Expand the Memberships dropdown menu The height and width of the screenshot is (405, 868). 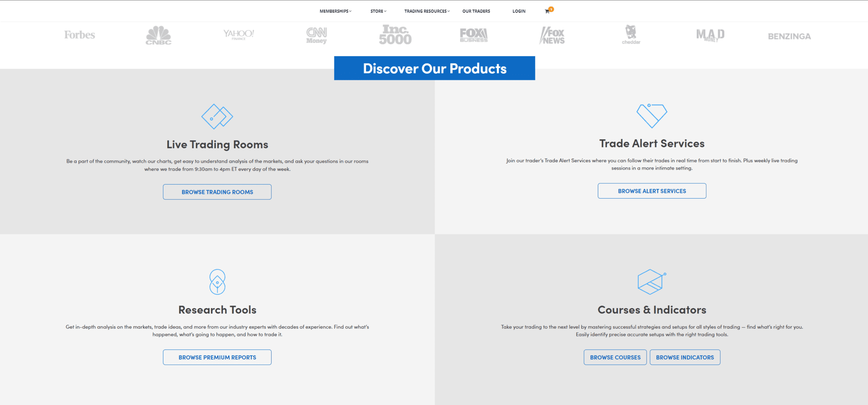click(x=335, y=11)
